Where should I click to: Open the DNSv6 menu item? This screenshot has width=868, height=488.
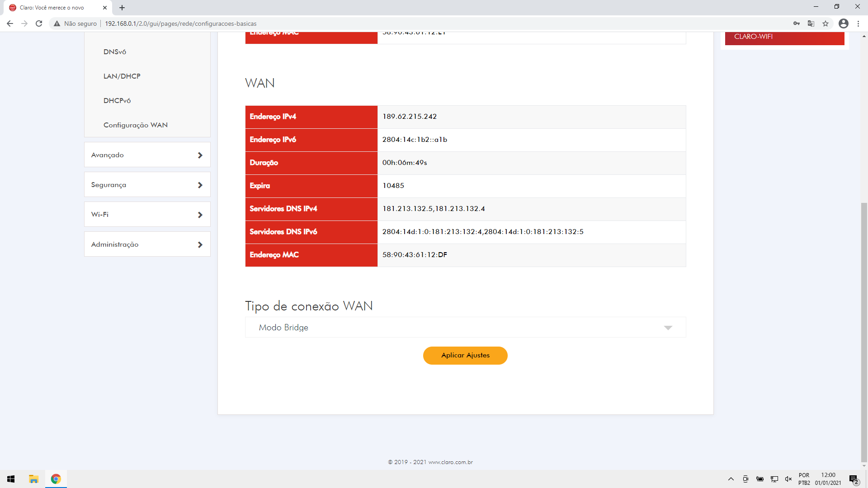115,52
